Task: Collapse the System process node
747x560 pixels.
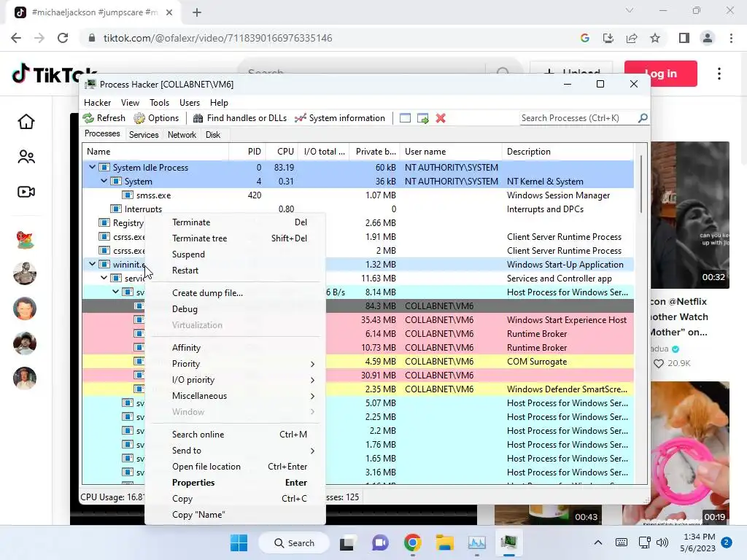Action: click(x=104, y=181)
